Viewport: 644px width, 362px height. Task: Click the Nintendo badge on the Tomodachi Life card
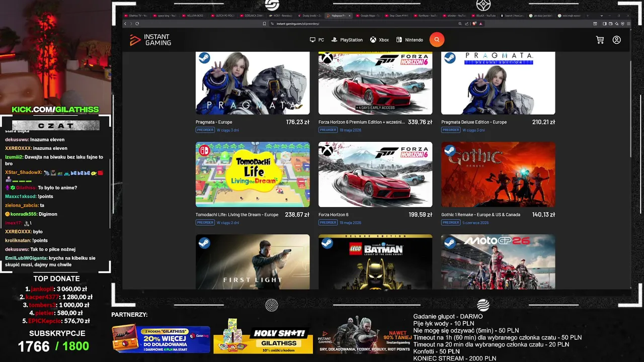point(204,150)
